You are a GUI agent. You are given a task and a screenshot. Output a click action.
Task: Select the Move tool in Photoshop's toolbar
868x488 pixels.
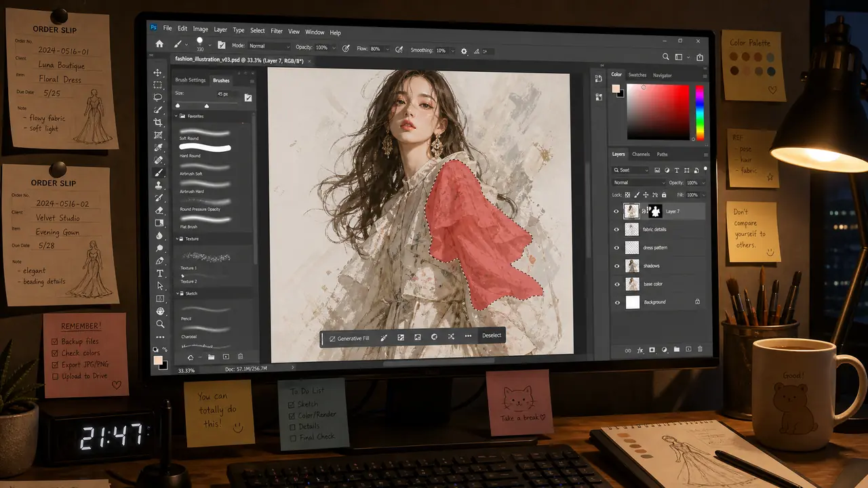pos(158,73)
